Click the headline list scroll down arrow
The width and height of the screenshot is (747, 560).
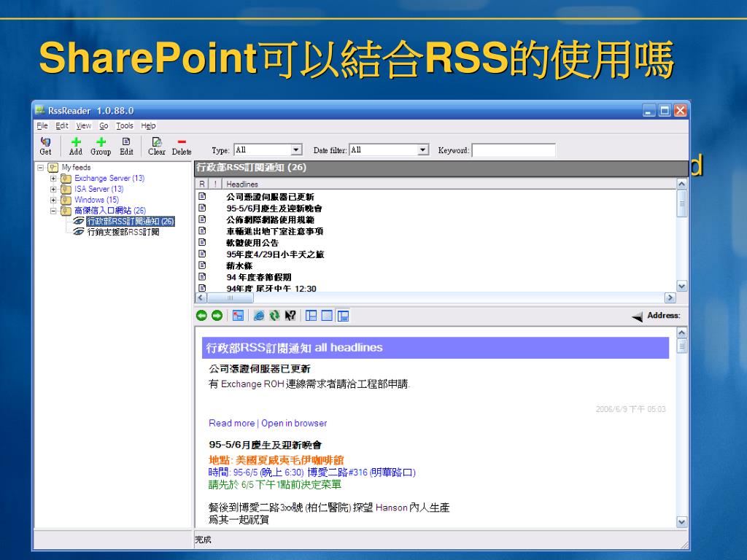pos(682,286)
